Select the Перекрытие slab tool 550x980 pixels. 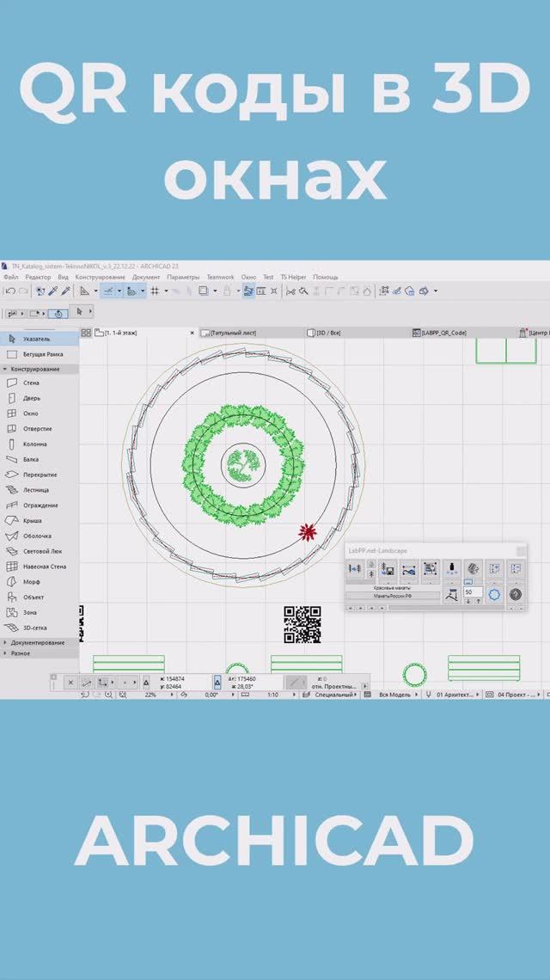(39, 475)
